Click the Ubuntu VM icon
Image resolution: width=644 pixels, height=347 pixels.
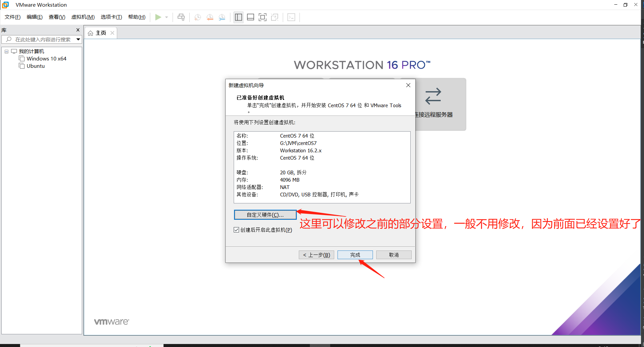tap(22, 66)
